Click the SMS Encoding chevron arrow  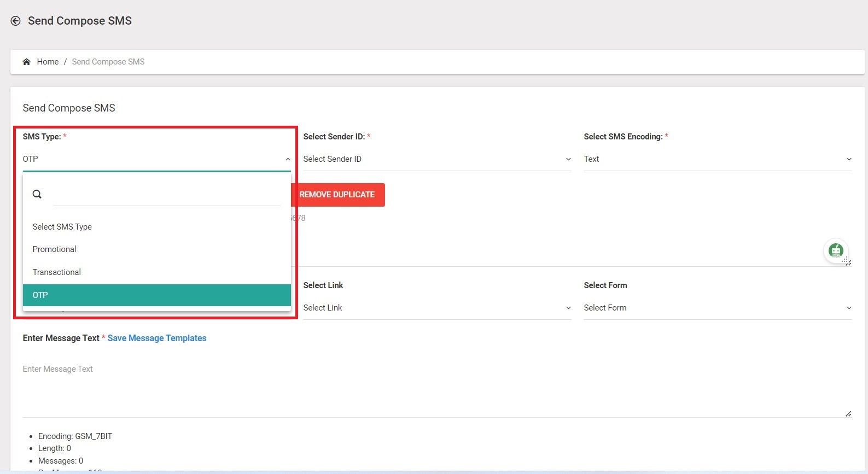[x=849, y=159]
